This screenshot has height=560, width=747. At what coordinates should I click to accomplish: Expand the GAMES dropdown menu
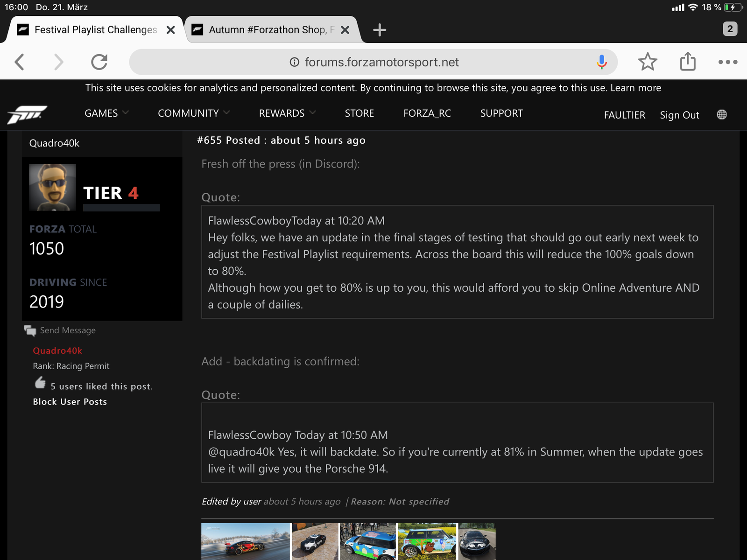(x=106, y=113)
